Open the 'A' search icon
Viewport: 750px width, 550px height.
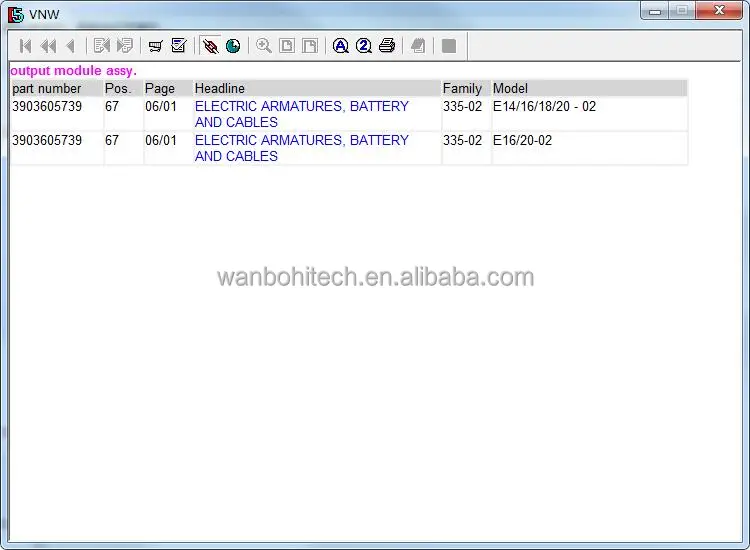tap(341, 46)
